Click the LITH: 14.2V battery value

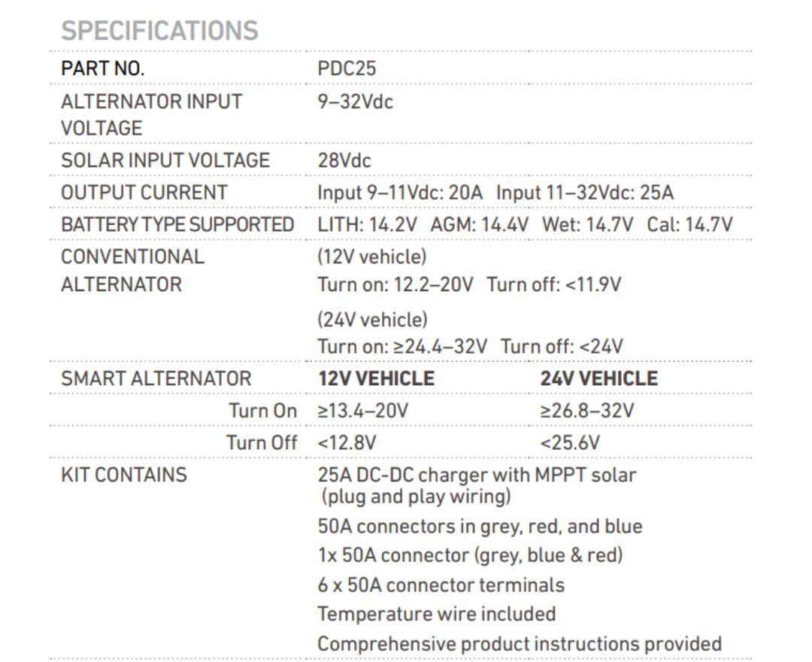(368, 224)
